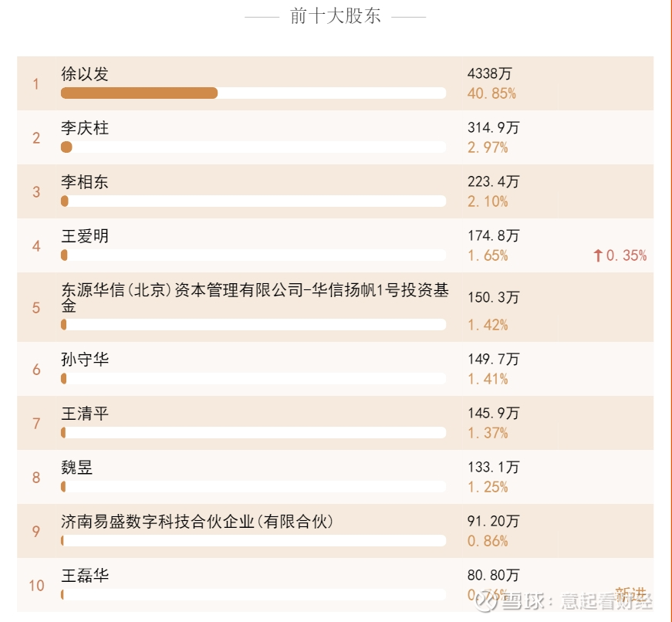Click 王爱明's 0.35% increase indicator
The image size is (672, 622).
click(620, 256)
